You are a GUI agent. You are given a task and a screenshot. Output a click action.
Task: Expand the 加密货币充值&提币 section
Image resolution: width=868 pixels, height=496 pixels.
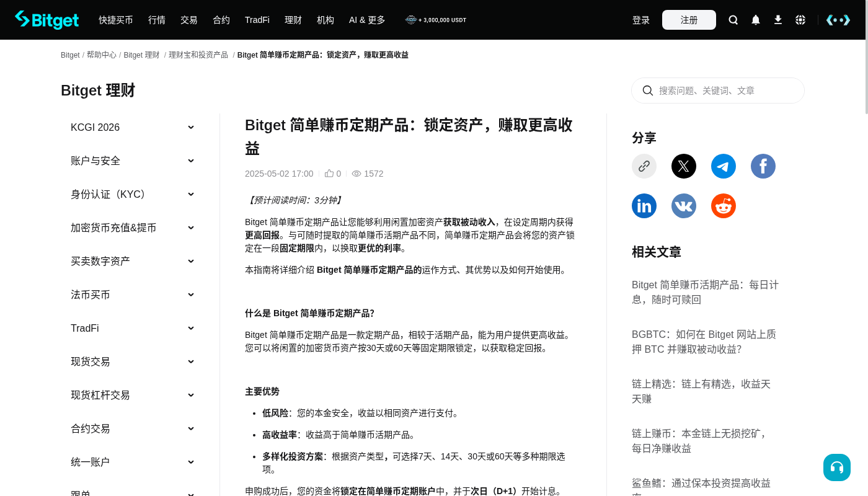point(133,228)
